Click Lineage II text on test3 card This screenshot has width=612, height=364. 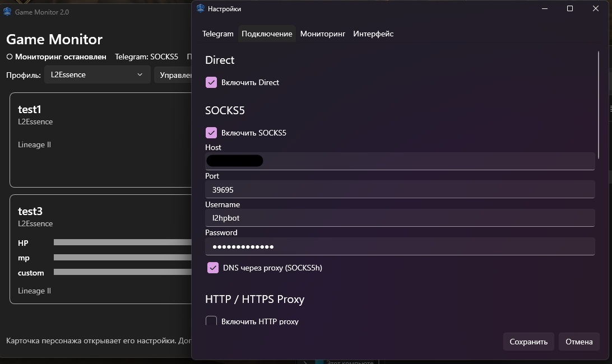click(x=34, y=291)
